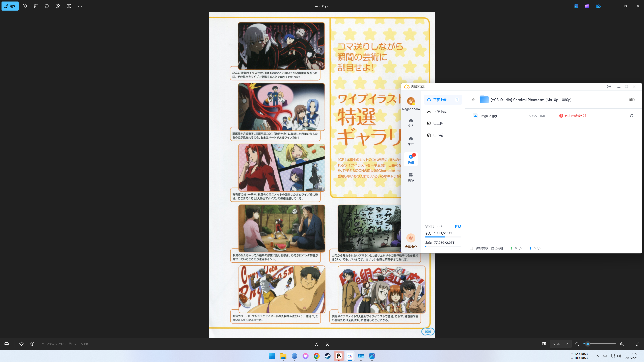
Task: Delete the photo using the trash icon
Action: 36,6
